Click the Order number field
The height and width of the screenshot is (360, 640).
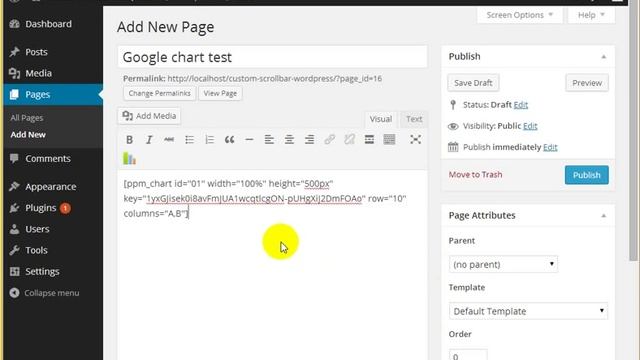pyautogui.click(x=468, y=356)
